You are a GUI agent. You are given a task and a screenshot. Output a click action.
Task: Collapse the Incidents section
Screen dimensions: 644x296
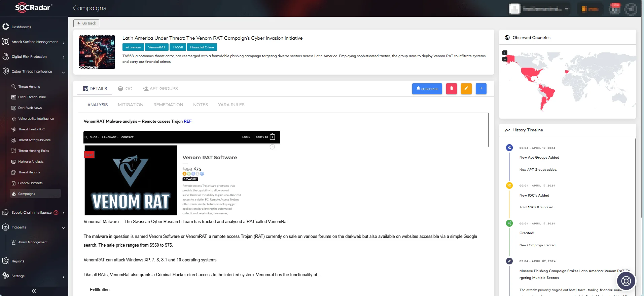[x=63, y=228]
